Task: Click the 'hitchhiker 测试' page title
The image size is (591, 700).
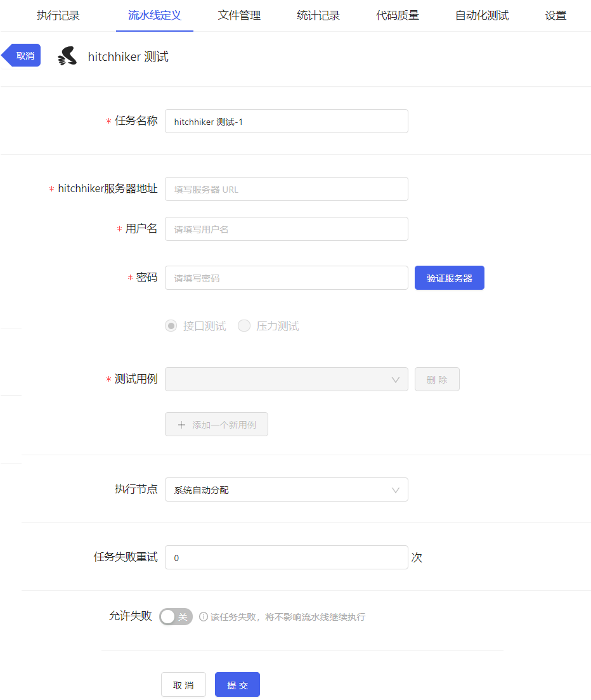Action: [x=128, y=56]
